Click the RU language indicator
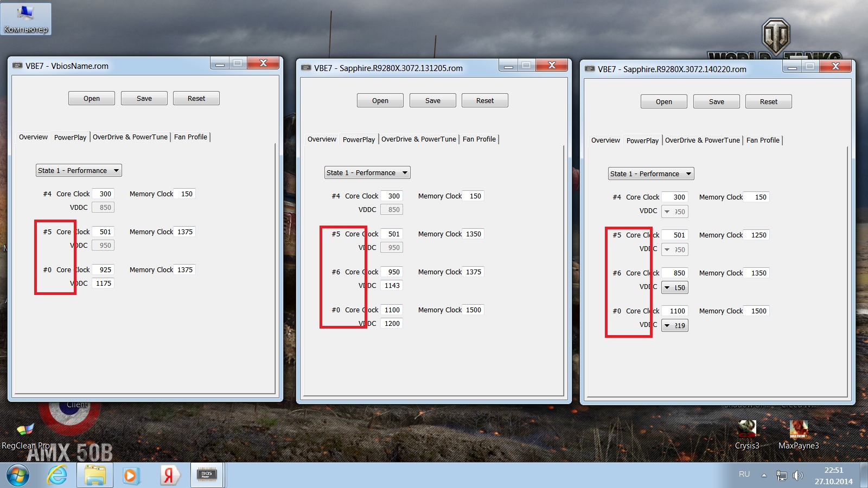Viewport: 868px width, 488px height. [744, 474]
